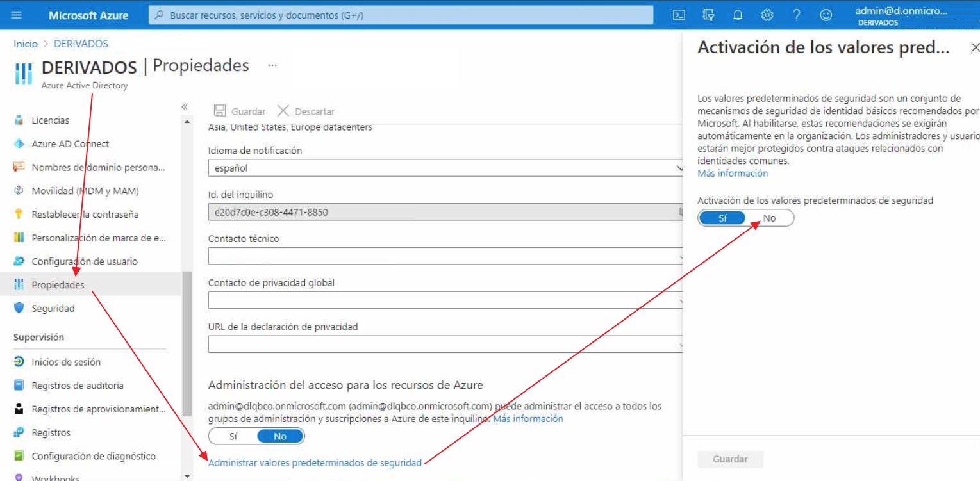Open Más información link about access management
Viewport: 980px width, 481px height.
(x=528, y=419)
